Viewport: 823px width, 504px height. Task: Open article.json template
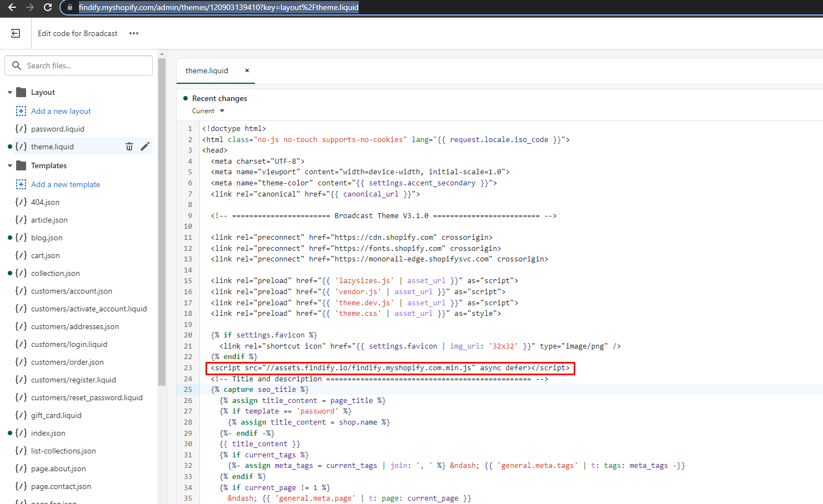pyautogui.click(x=49, y=220)
